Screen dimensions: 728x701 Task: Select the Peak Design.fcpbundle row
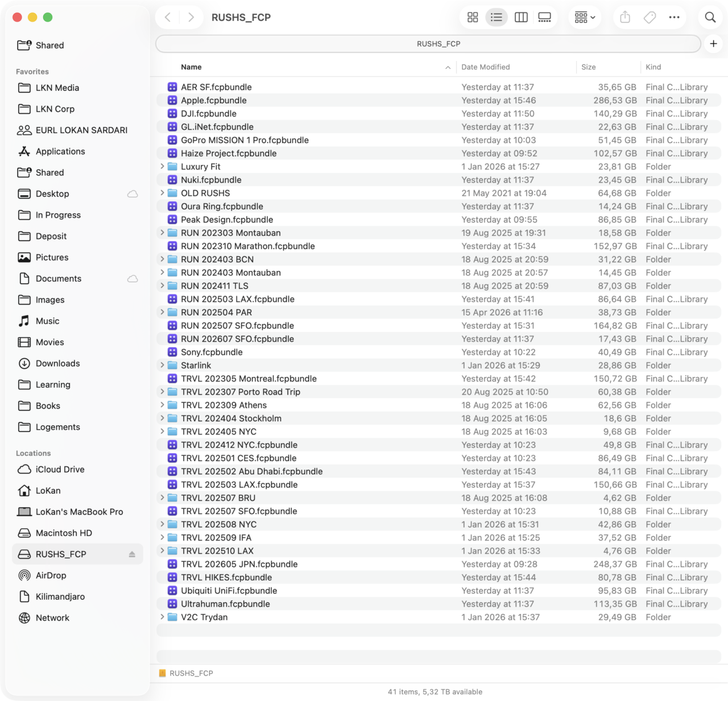click(x=439, y=219)
